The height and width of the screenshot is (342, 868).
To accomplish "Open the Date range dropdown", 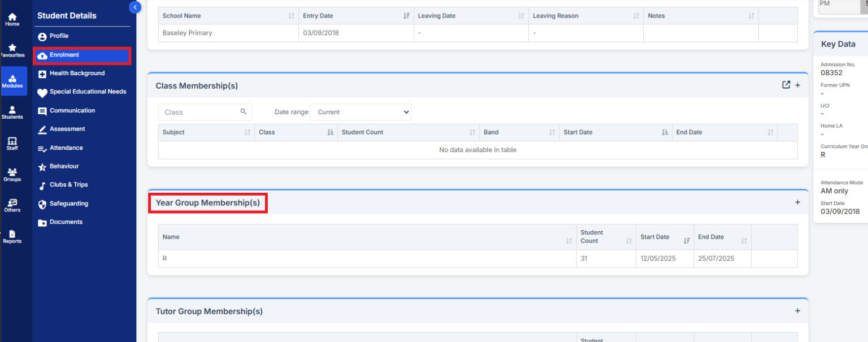I will click(360, 112).
